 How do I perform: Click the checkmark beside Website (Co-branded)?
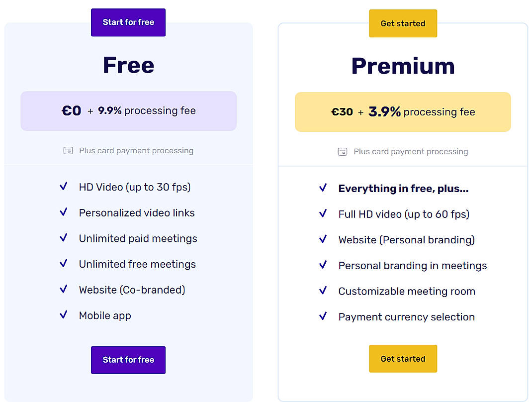64,289
